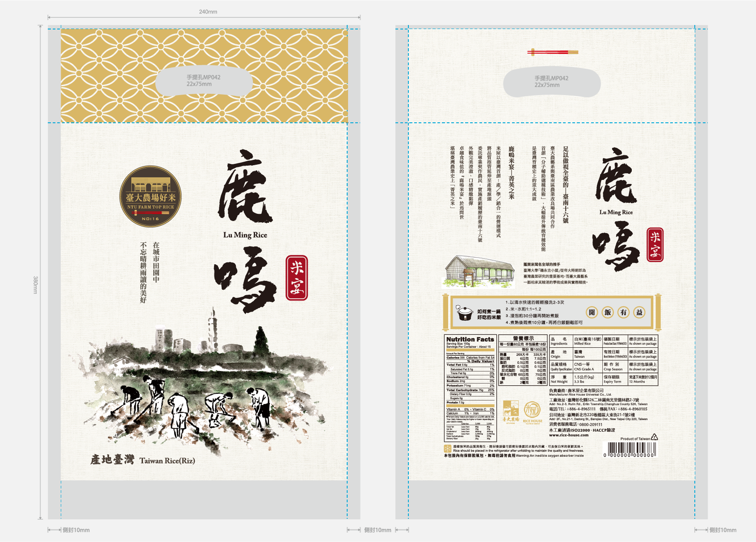This screenshot has width=756, height=542.
Task: Click 'Total Carbohydrate 75g' row
Action: point(470,390)
